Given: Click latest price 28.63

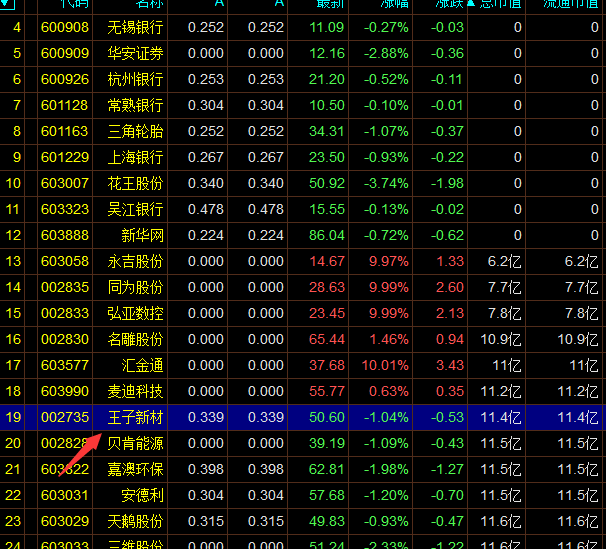Looking at the screenshot, I should pos(327,287).
